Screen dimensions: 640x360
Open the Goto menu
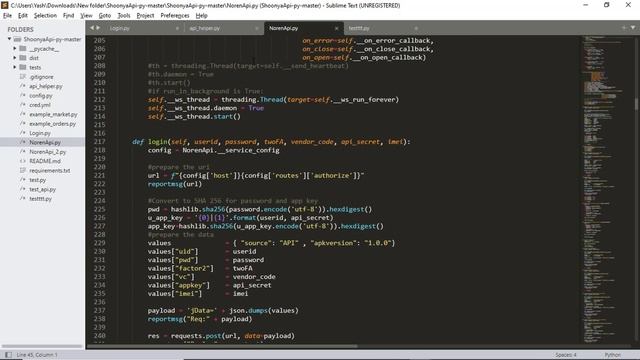(x=105, y=16)
